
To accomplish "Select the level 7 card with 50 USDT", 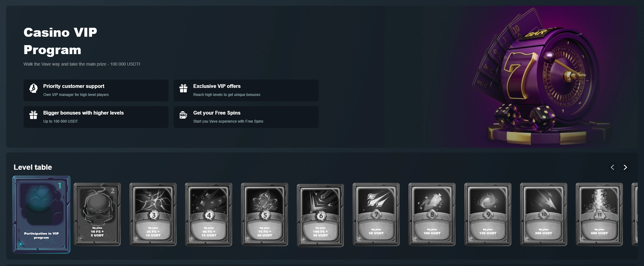I will click(376, 214).
